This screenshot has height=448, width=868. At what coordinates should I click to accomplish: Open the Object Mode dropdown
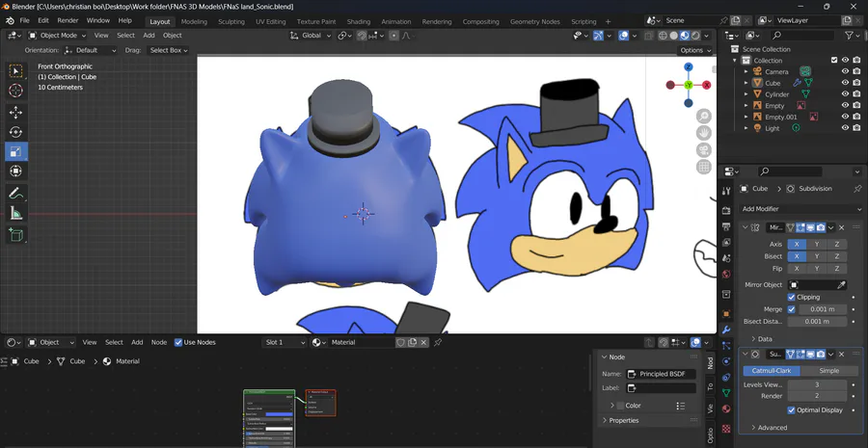click(x=58, y=36)
